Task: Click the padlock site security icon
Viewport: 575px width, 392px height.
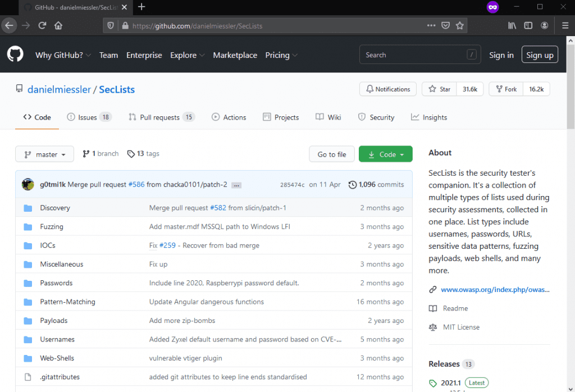Action: (125, 26)
